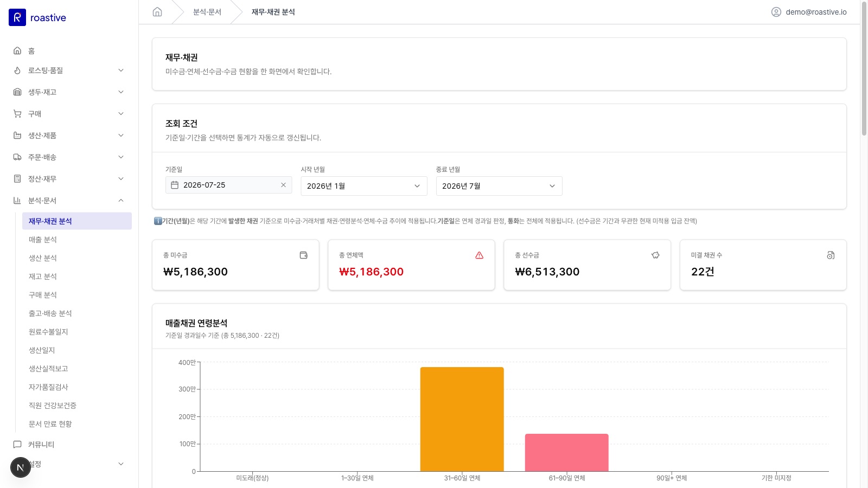Click the 분석·문서 bar chart icon
Screen dimensions: 868x488
17,201
